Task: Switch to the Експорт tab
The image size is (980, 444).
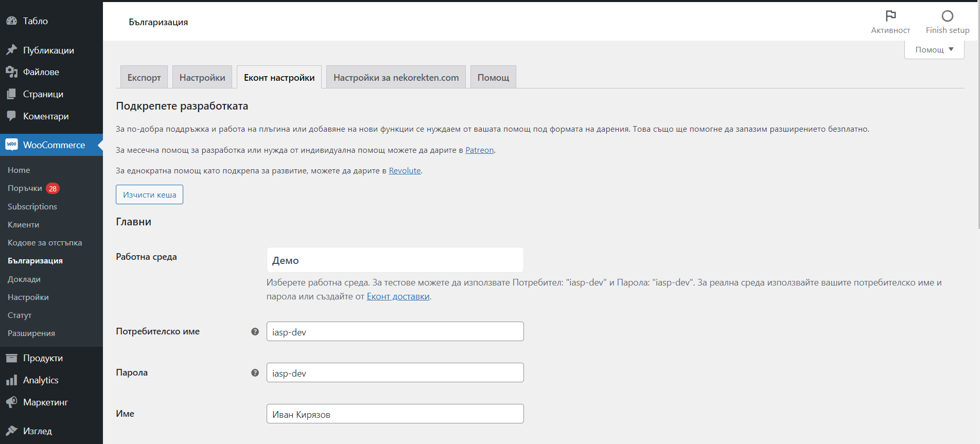Action: point(144,77)
